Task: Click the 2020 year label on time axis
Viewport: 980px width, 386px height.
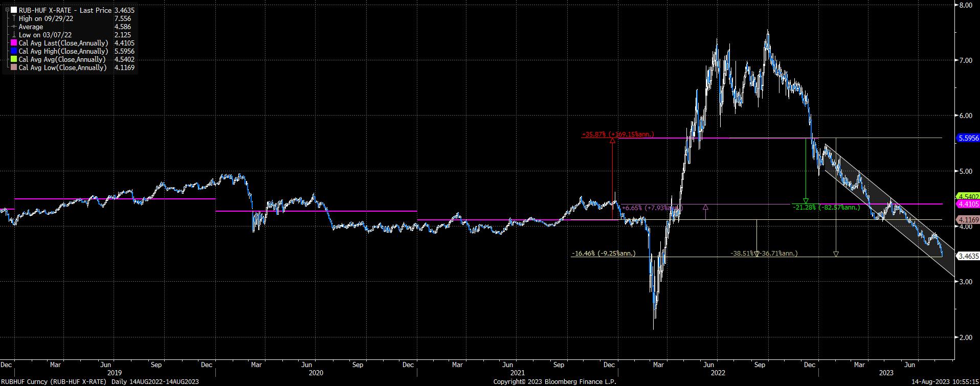Action: click(316, 373)
